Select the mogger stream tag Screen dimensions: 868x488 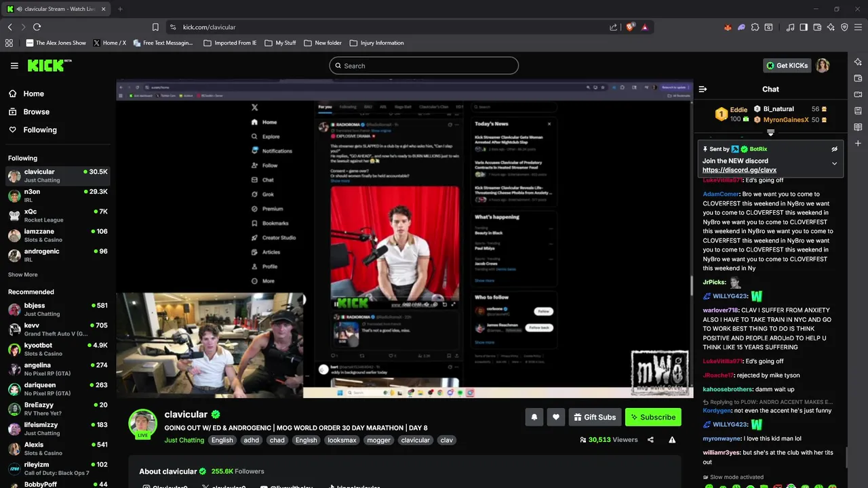tap(378, 440)
